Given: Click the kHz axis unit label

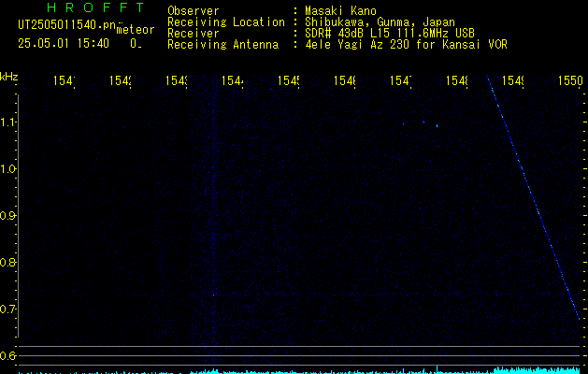Looking at the screenshot, I should [x=9, y=77].
